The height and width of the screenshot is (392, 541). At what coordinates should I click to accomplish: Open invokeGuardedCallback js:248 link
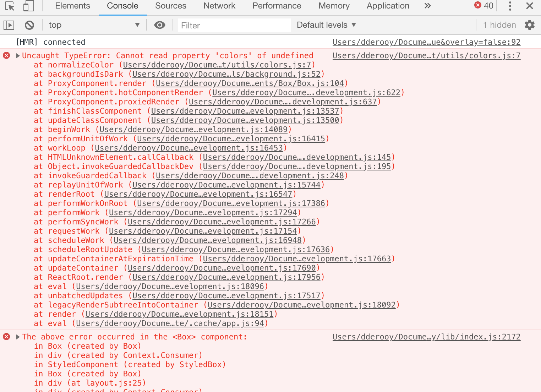tap(250, 175)
